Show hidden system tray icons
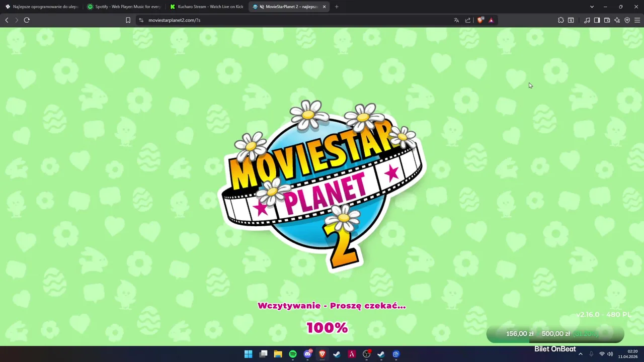644x362 pixels. (x=581, y=354)
